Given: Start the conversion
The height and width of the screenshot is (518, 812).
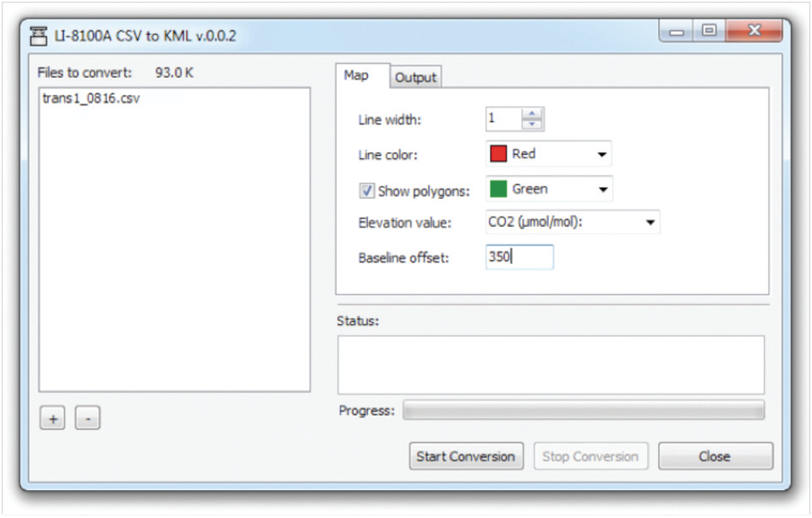Looking at the screenshot, I should pos(466,456).
